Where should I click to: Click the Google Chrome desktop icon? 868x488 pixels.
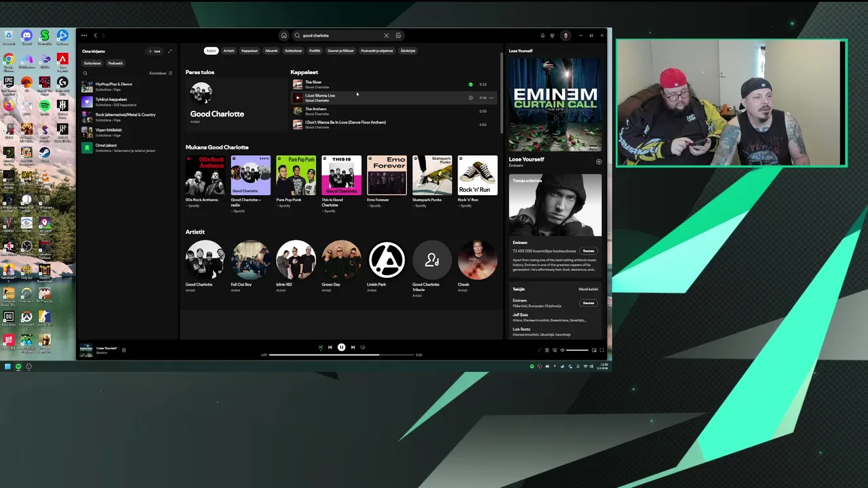click(x=9, y=59)
